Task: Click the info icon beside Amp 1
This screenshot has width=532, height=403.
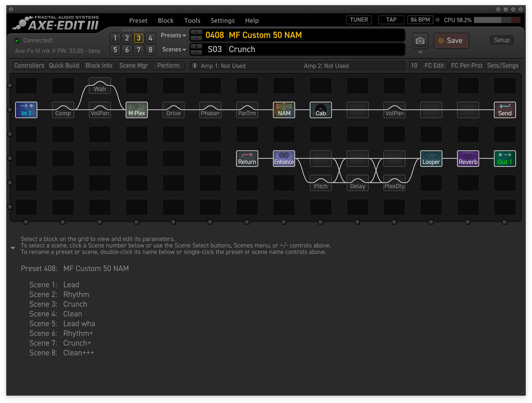Action: (x=194, y=66)
